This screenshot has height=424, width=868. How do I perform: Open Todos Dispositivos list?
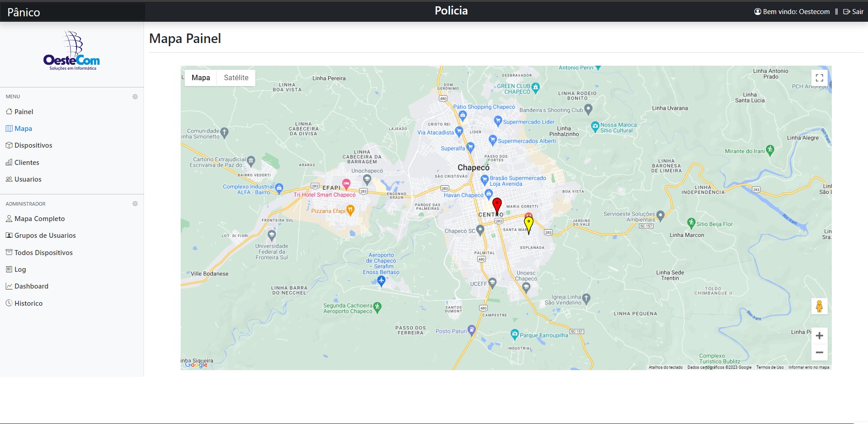pos(39,253)
